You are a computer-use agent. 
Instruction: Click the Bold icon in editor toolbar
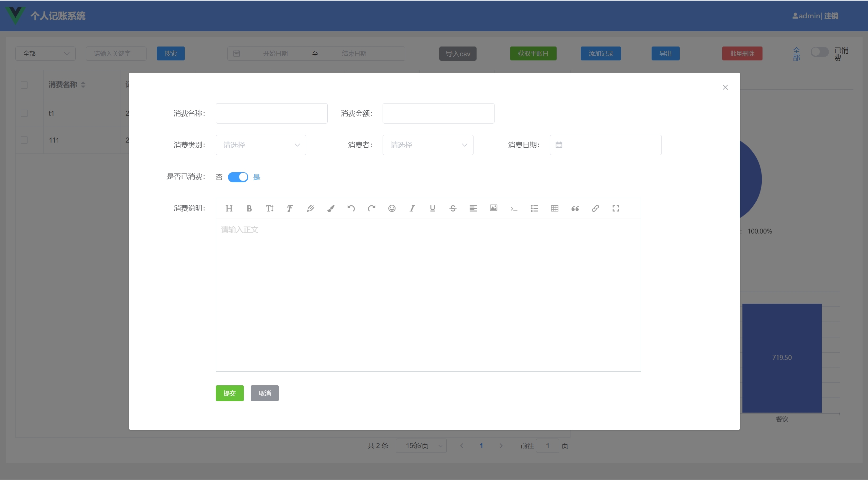[249, 208]
